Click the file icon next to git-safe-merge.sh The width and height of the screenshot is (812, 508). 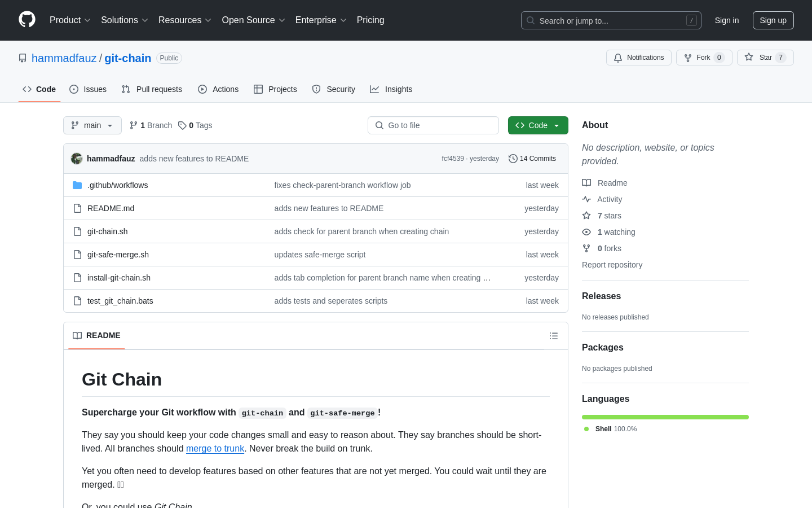click(77, 255)
